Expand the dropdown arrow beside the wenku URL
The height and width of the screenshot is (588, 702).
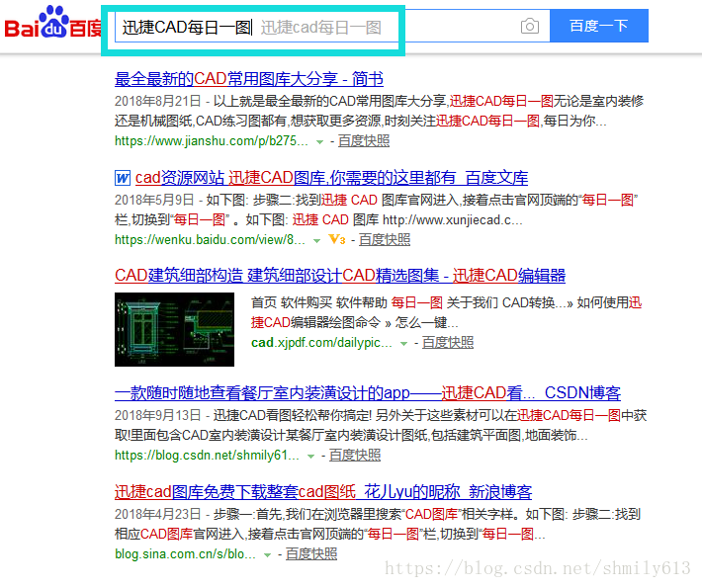(317, 241)
